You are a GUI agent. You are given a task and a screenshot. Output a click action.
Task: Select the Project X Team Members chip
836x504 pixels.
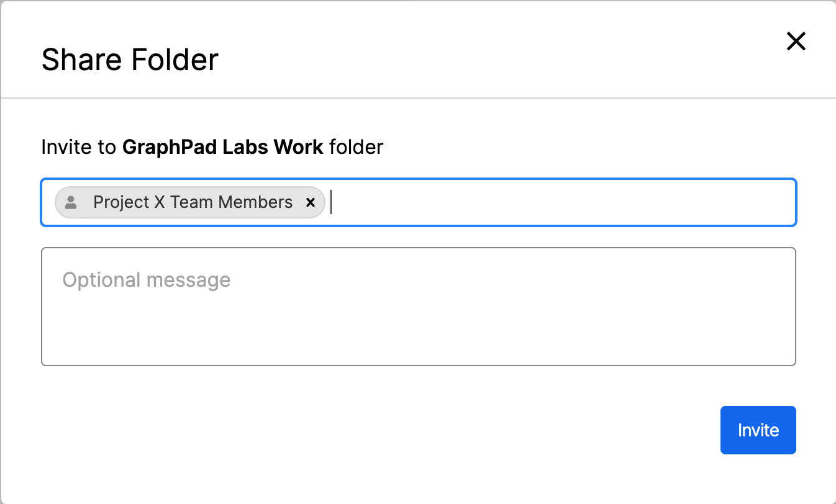click(x=186, y=202)
